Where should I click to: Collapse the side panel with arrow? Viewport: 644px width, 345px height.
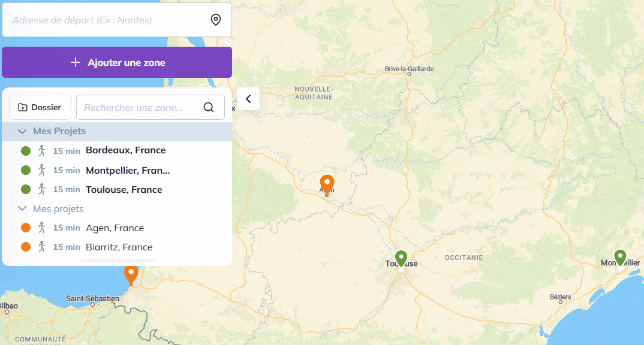pos(248,99)
